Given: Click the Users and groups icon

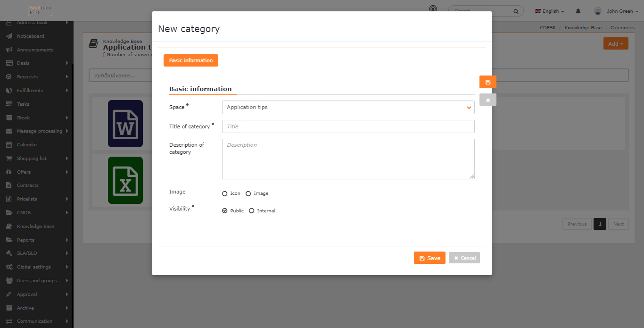Looking at the screenshot, I should (x=8, y=280).
